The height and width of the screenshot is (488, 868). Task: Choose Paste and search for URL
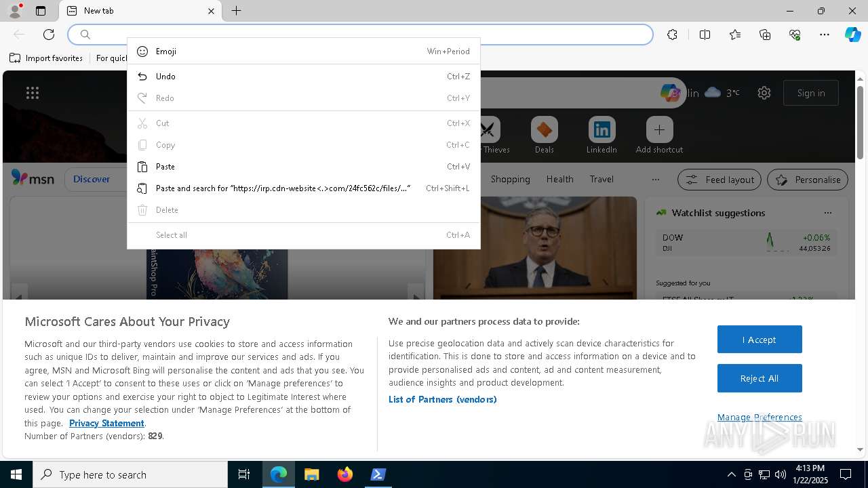(304, 188)
